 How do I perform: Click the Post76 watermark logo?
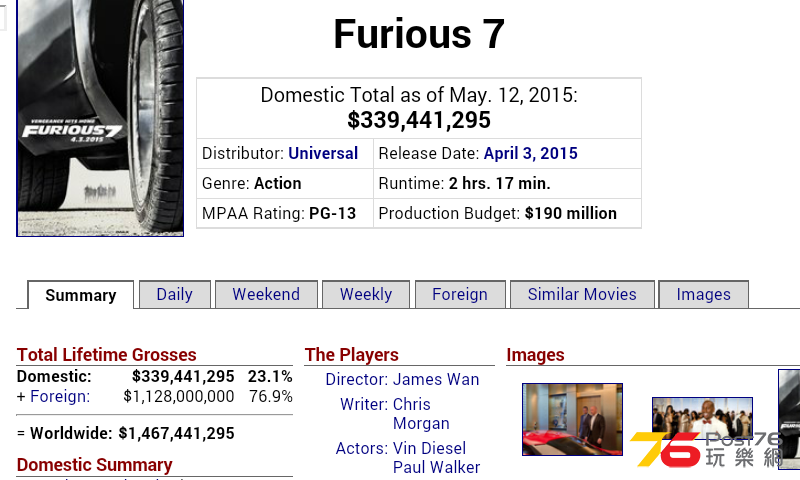click(x=707, y=449)
